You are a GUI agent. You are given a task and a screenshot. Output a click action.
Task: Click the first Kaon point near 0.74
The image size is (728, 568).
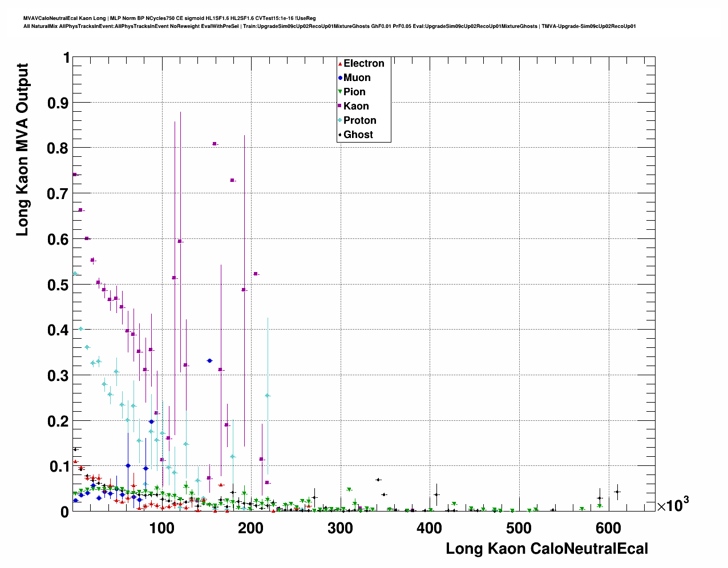coord(75,175)
